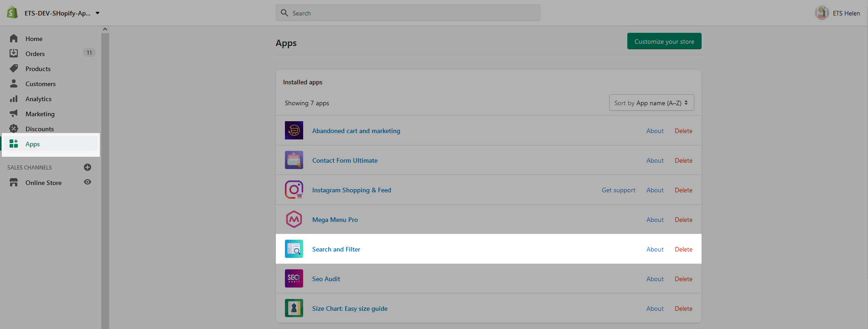Screen dimensions: 868x329
Task: View About for Instagram Shopping & Feed
Action: pyautogui.click(x=655, y=190)
